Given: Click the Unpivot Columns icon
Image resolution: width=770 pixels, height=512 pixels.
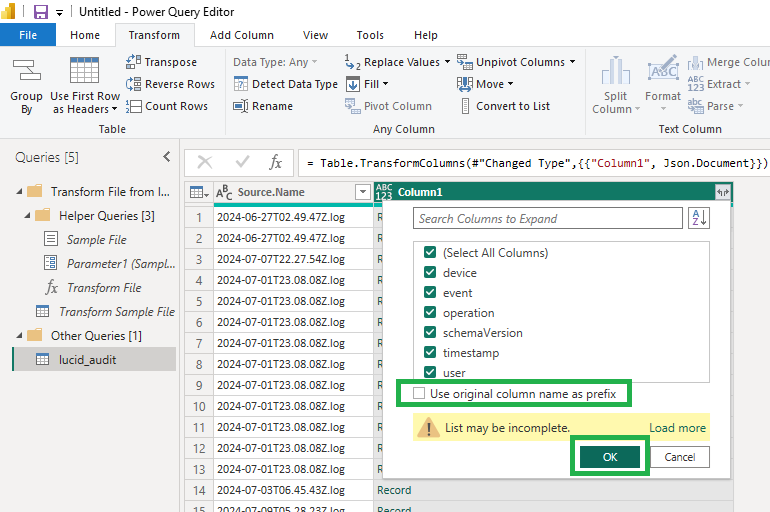Looking at the screenshot, I should point(465,62).
